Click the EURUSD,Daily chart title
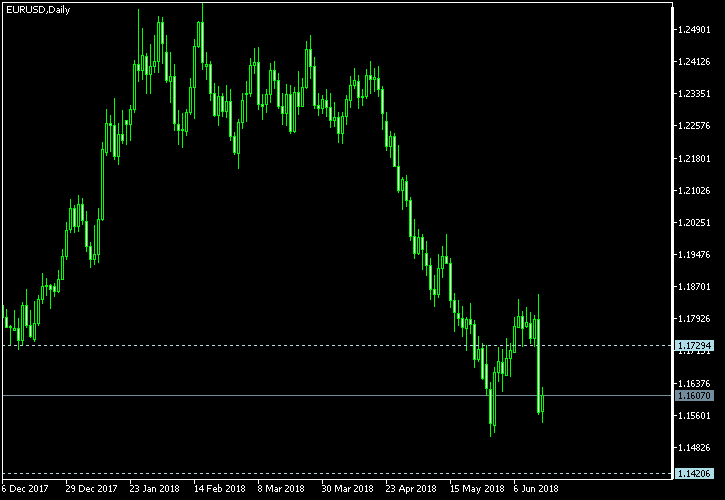This screenshot has height=500, width=725. [38, 10]
